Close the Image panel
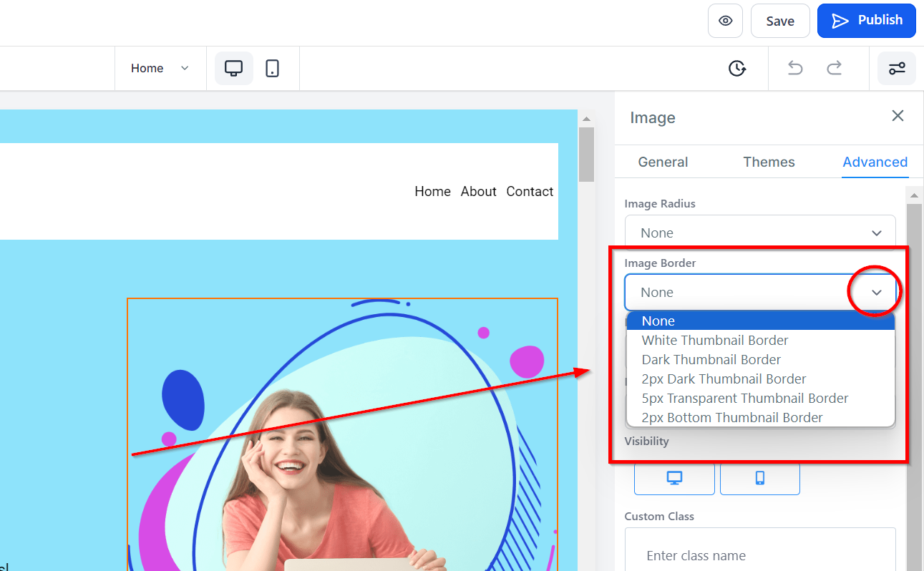924x571 pixels. (x=898, y=116)
